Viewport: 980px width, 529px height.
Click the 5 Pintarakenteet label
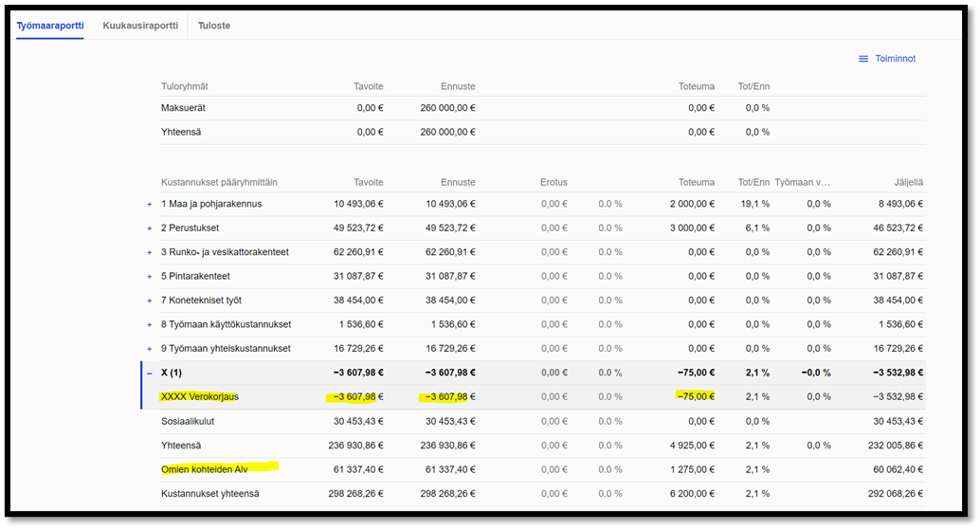click(195, 276)
